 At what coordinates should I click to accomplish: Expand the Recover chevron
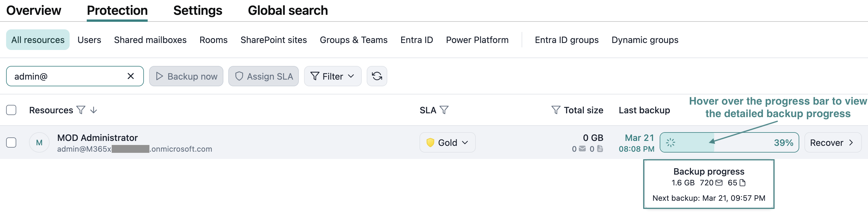(x=851, y=143)
